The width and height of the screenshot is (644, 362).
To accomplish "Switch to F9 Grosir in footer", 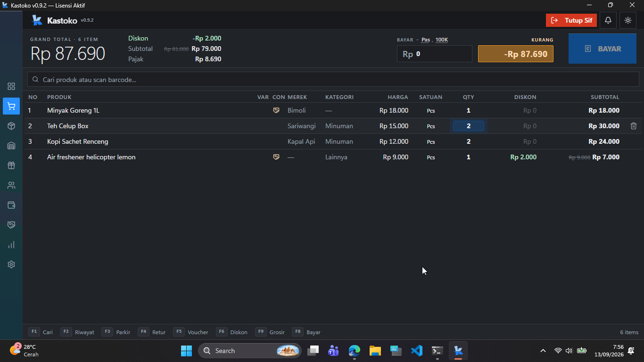I will point(270,332).
